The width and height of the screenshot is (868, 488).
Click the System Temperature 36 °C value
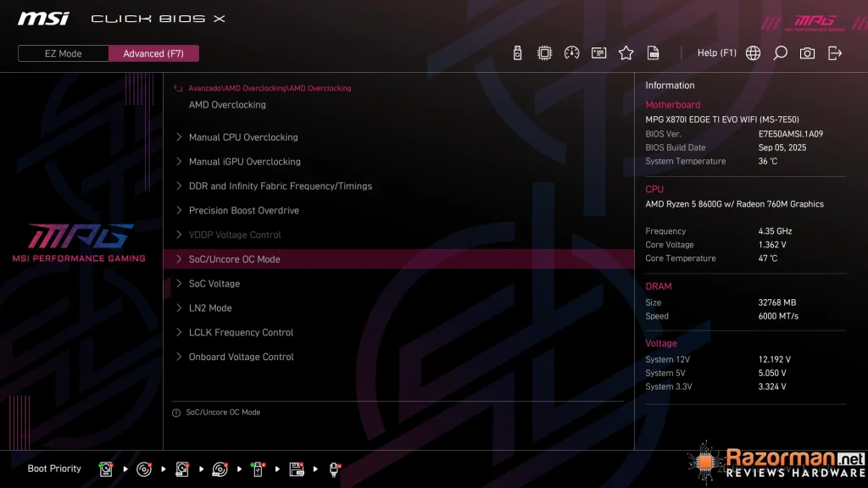tap(768, 161)
